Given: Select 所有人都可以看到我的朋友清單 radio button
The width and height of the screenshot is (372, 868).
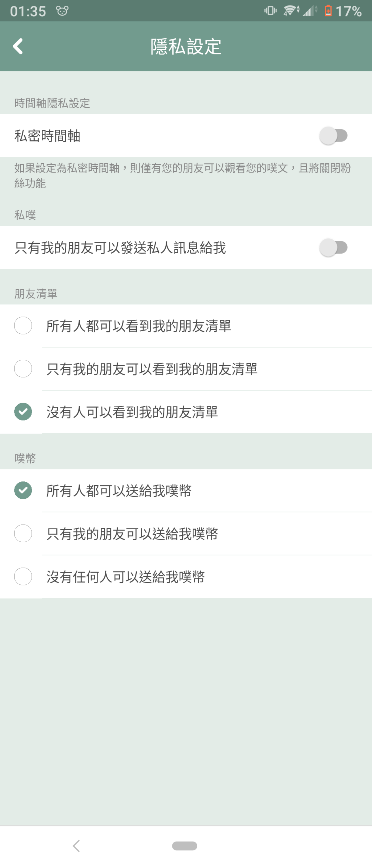Looking at the screenshot, I should point(23,325).
